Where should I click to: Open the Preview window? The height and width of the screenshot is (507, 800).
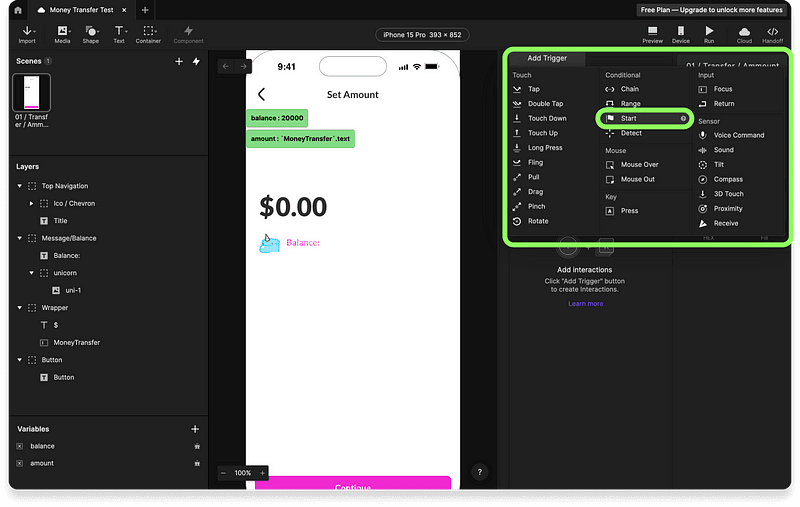coord(652,35)
